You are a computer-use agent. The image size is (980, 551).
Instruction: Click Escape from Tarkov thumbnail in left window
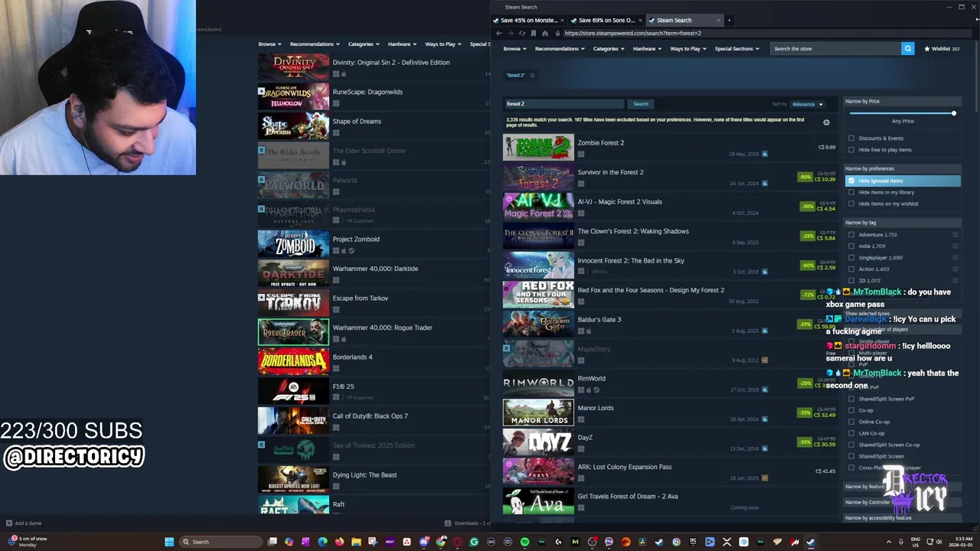(293, 303)
